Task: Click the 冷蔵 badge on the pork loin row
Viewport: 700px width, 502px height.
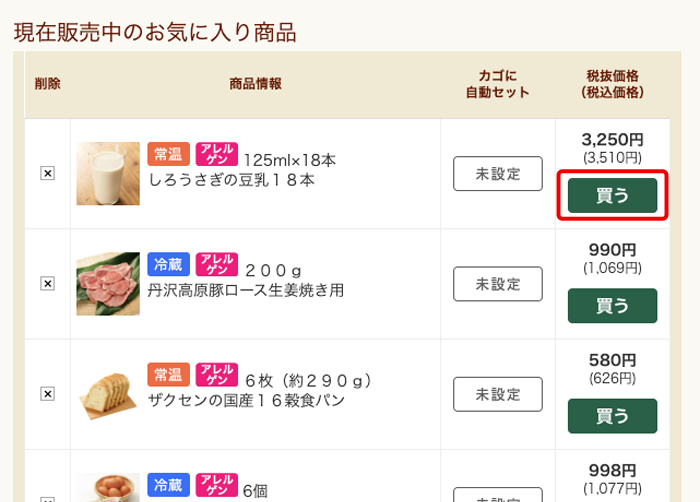Action: tap(167, 264)
